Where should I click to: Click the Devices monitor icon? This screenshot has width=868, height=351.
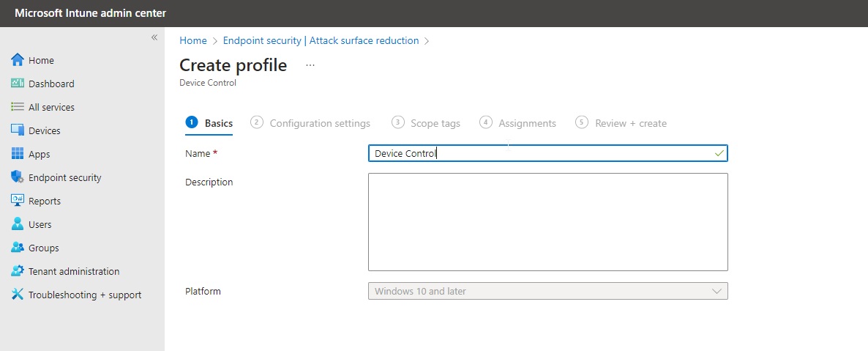coord(18,130)
